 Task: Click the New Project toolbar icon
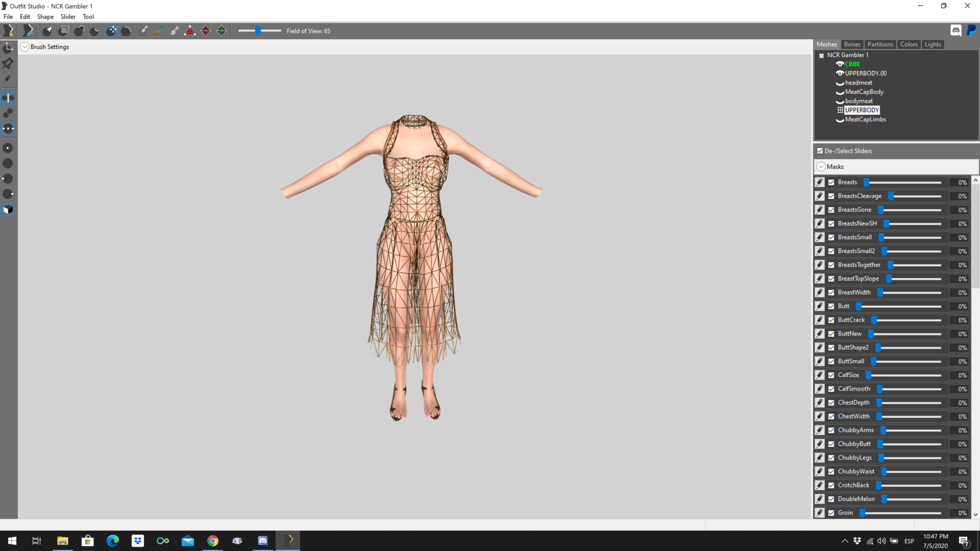(x=9, y=31)
